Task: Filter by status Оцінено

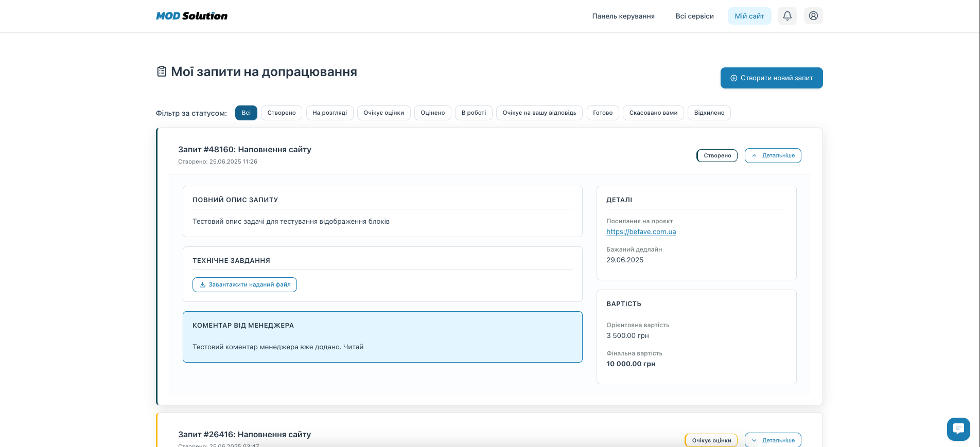Action: point(433,113)
